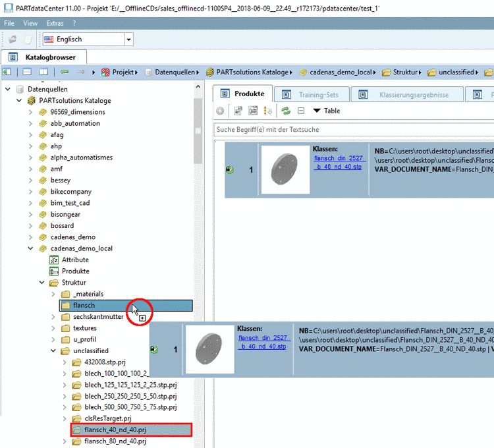Collapse the Datenquellen tree node
This screenshot has width=494, height=448.
(8, 89)
